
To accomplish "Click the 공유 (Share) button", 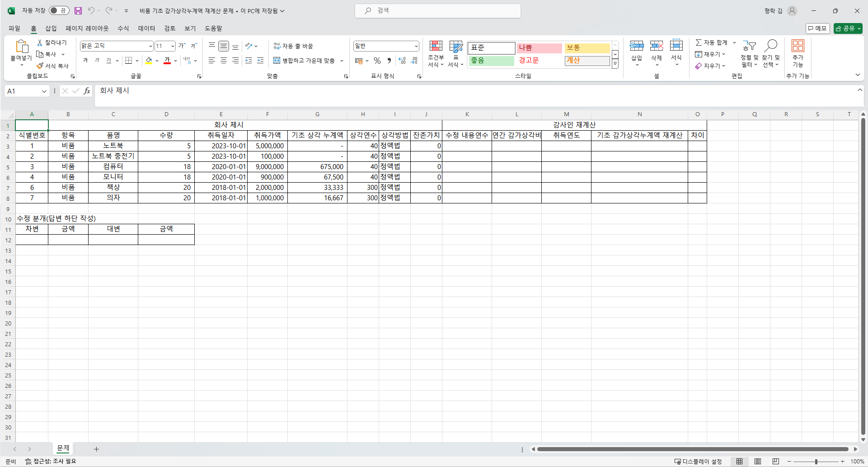I will [x=848, y=28].
